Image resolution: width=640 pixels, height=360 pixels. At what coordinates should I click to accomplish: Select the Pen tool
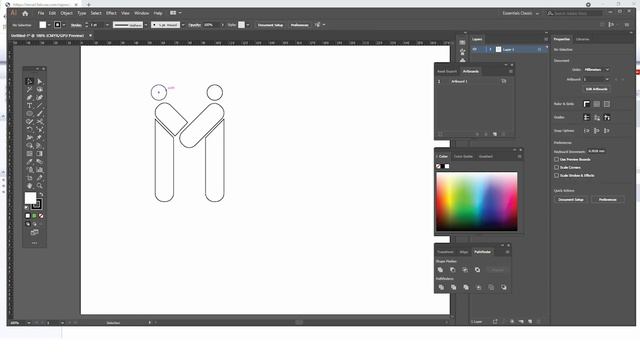29,98
